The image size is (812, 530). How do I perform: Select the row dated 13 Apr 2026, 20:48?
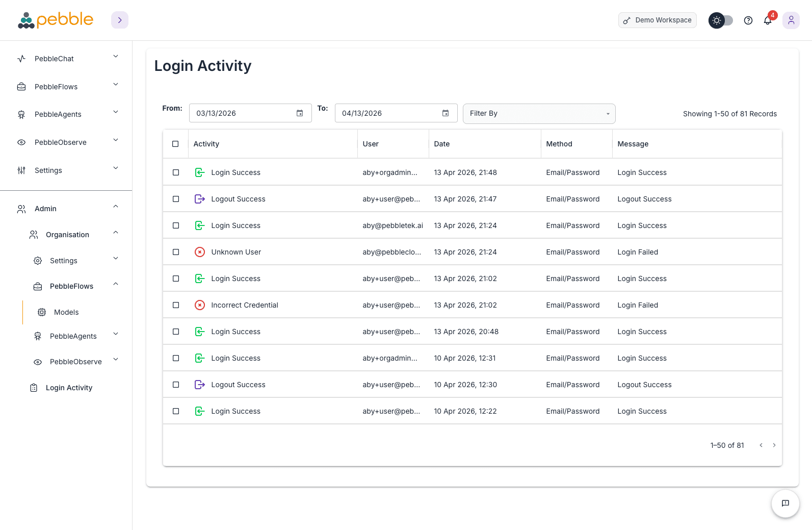point(176,332)
